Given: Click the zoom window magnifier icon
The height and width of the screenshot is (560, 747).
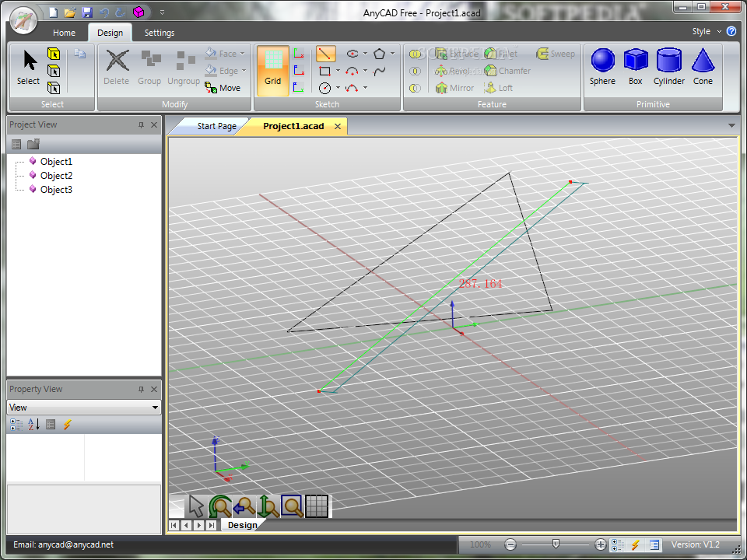Looking at the screenshot, I should pyautogui.click(x=292, y=506).
